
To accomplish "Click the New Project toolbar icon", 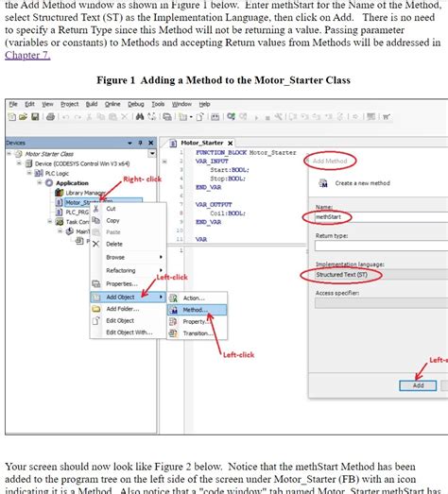I will point(11,117).
